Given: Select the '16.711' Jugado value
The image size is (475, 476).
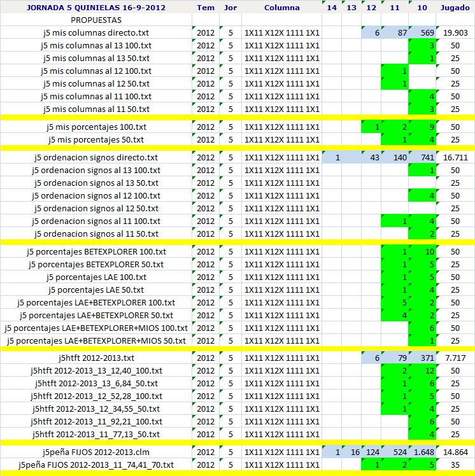Looking at the screenshot, I should pyautogui.click(x=455, y=158).
